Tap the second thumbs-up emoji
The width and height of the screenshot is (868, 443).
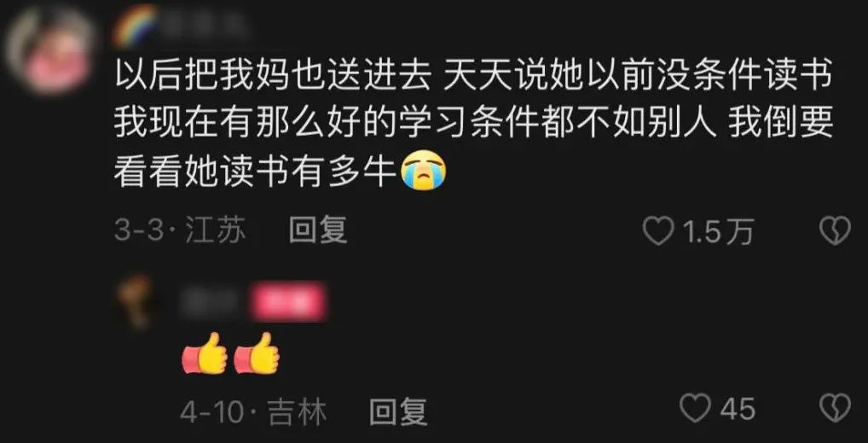(257, 353)
